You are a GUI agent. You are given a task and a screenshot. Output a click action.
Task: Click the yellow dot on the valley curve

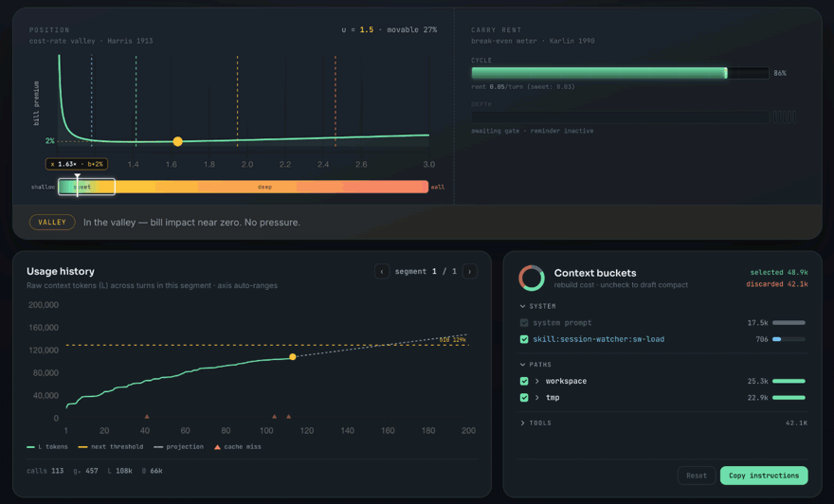177,141
